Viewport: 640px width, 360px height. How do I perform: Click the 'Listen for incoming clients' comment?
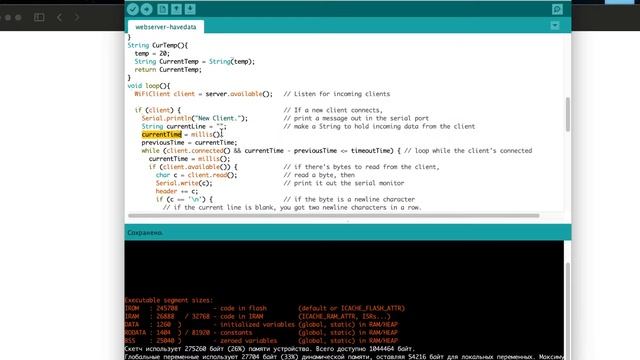click(337, 94)
